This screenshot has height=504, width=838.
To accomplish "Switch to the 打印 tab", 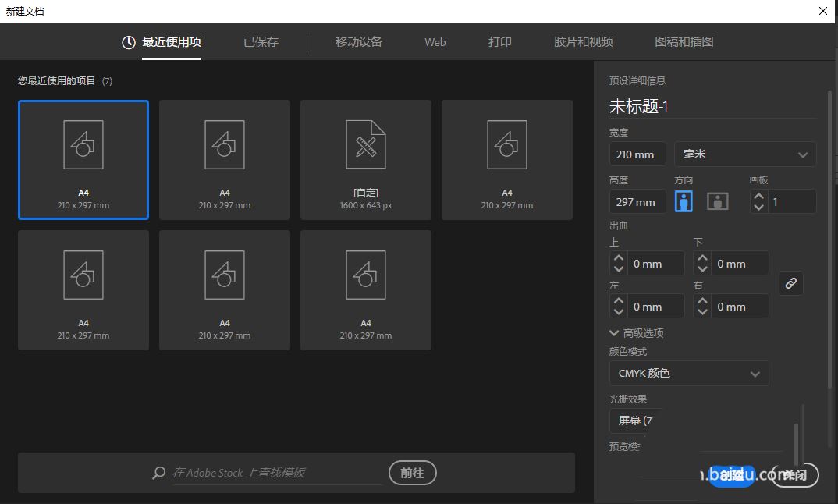I will (499, 42).
